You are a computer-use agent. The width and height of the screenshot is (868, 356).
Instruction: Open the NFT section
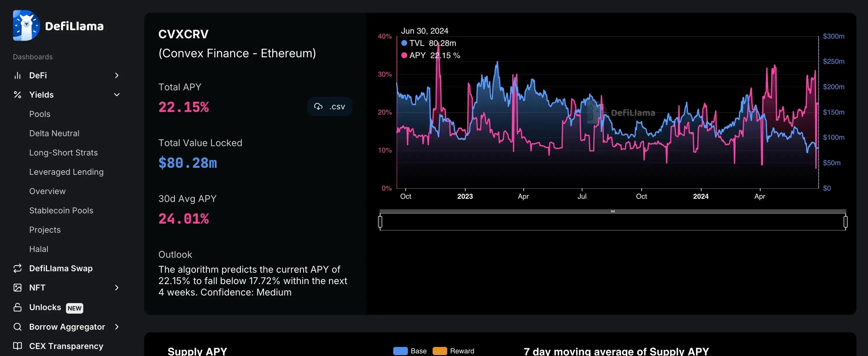tap(37, 288)
